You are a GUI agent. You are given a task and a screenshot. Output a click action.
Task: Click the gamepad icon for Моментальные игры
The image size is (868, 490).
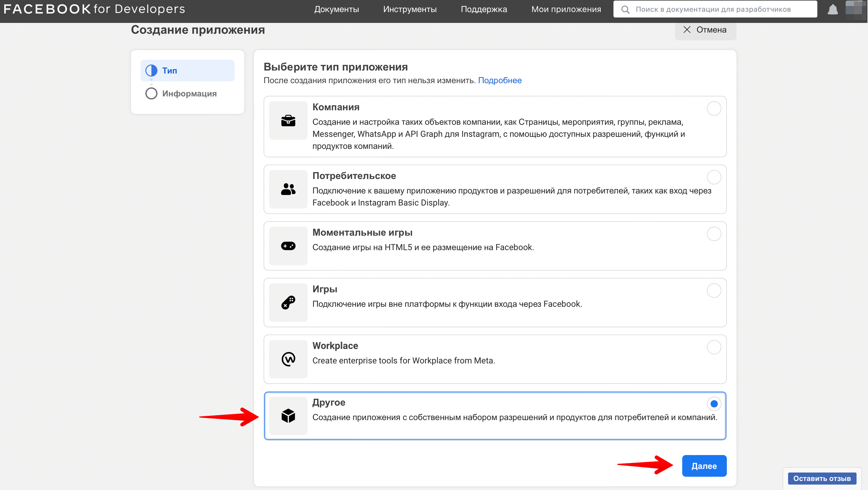pyautogui.click(x=288, y=246)
